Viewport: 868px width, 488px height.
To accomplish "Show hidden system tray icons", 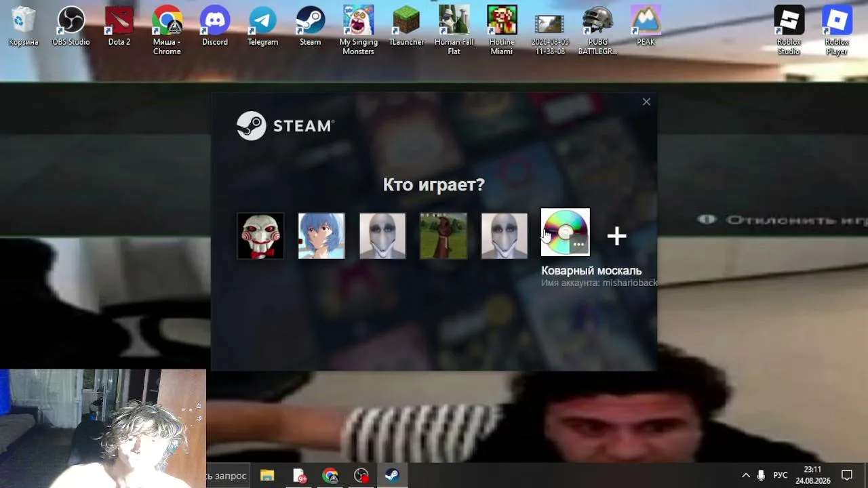I will click(746, 475).
